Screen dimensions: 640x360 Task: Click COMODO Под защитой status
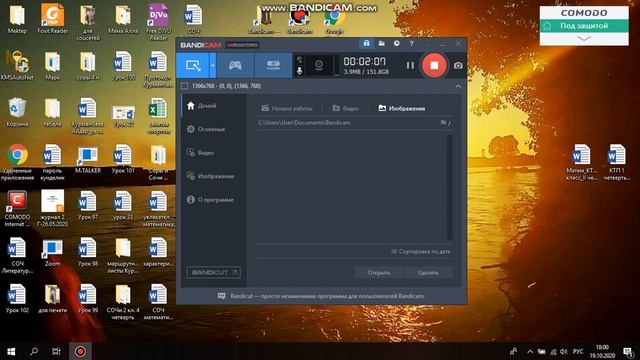pyautogui.click(x=584, y=26)
